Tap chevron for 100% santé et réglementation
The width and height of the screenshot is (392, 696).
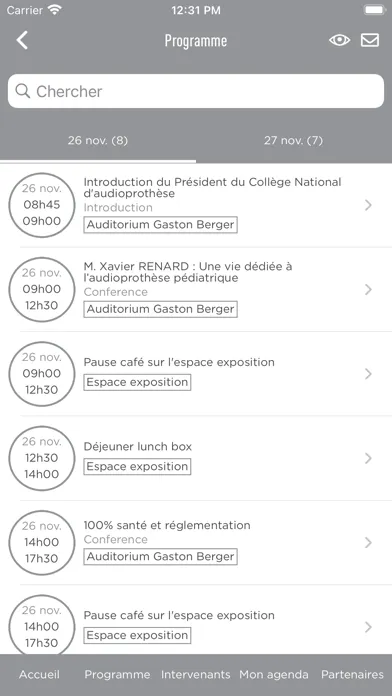tap(368, 542)
